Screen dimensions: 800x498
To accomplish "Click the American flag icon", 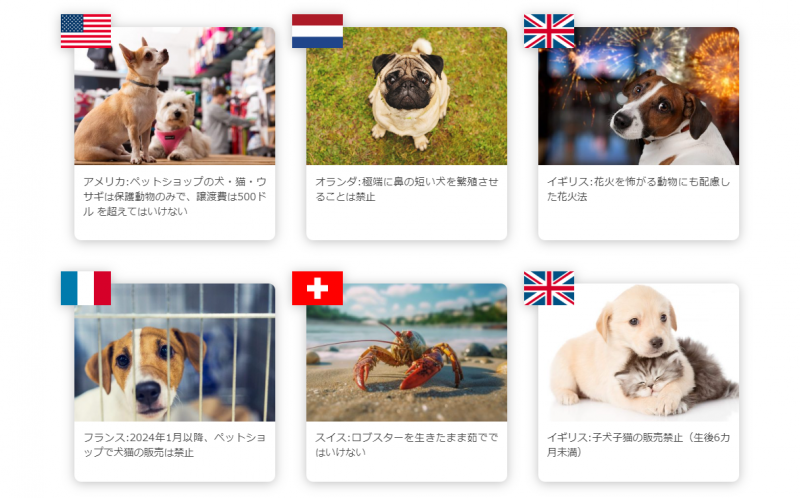I will pyautogui.click(x=86, y=31).
